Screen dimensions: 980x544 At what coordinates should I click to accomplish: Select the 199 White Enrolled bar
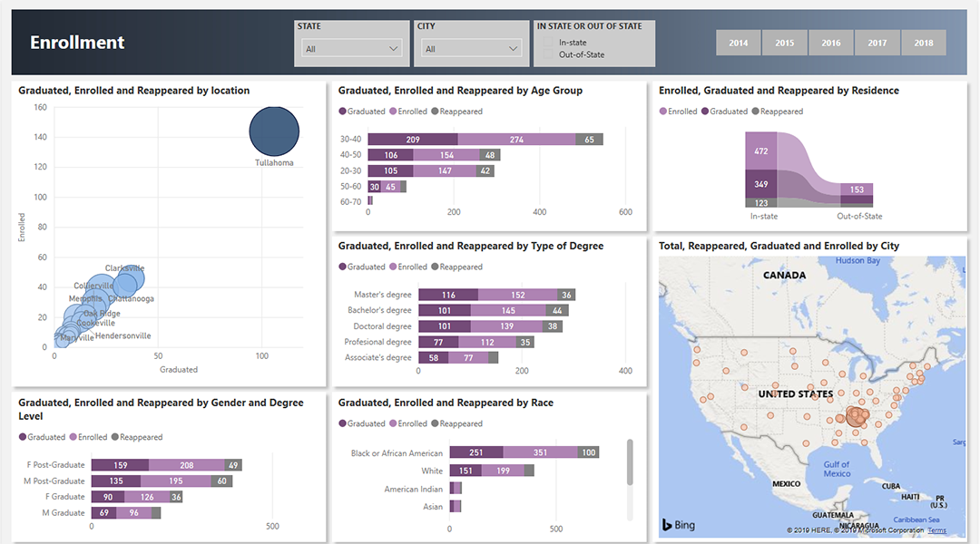(x=503, y=471)
